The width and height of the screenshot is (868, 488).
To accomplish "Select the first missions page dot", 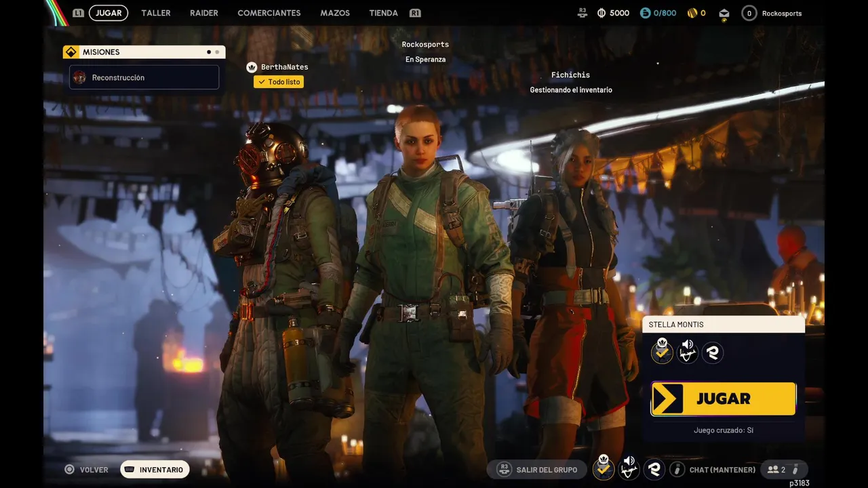I will click(x=209, y=52).
